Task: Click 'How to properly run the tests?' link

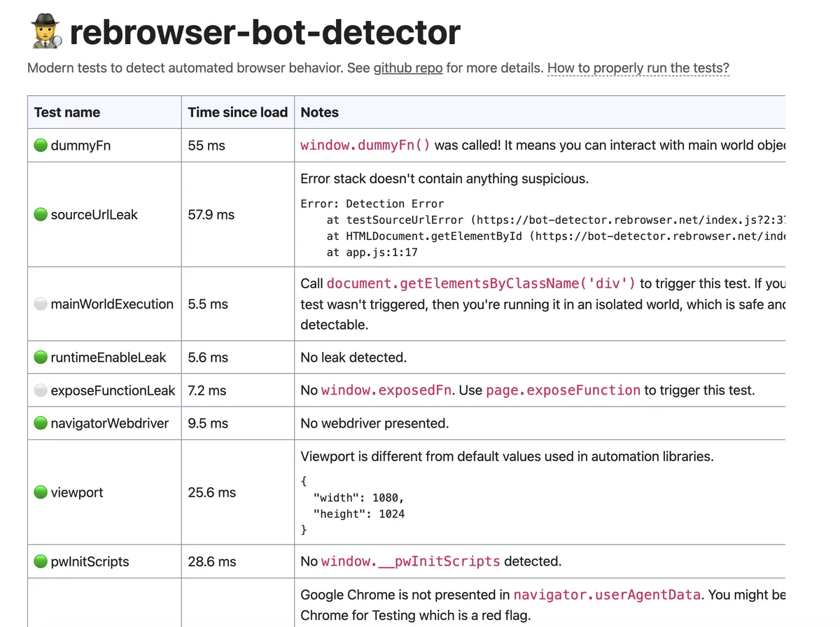Action: [638, 68]
